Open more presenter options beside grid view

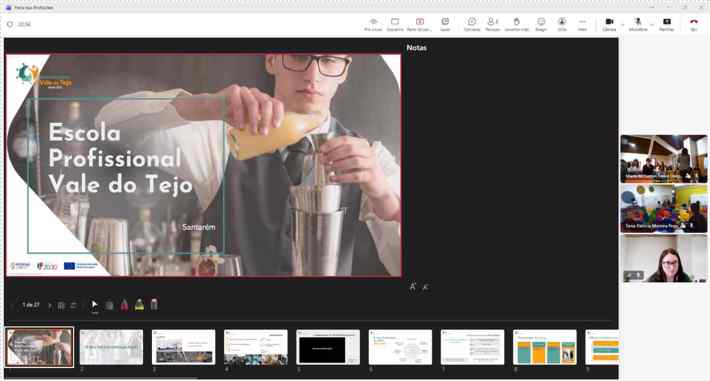tap(73, 305)
